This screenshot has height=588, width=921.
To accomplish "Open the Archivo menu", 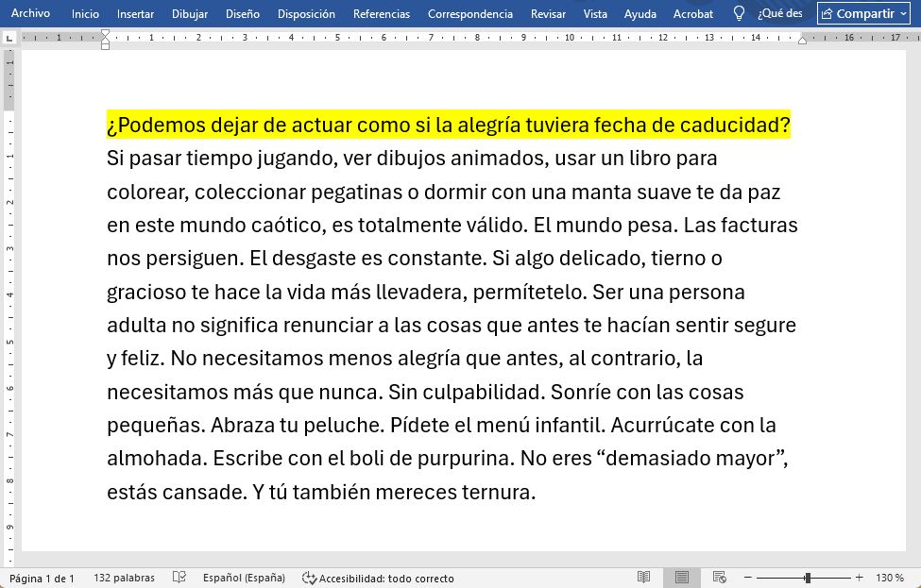I will point(30,13).
